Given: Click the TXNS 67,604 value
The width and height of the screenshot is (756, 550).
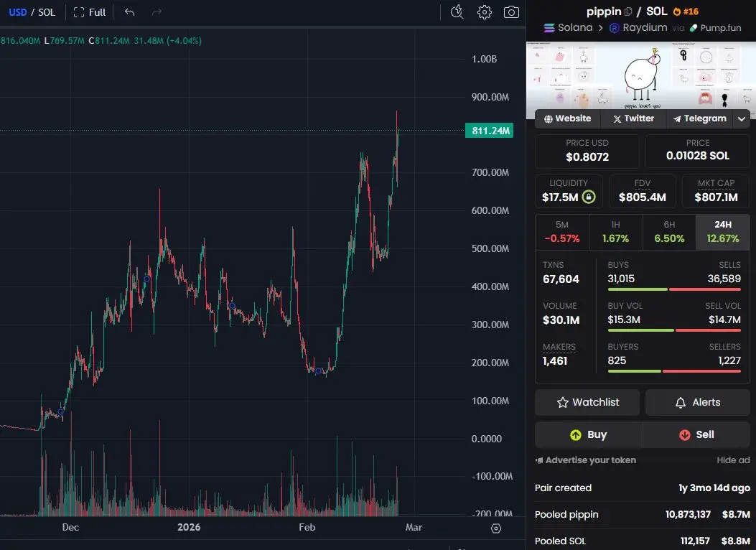Looking at the screenshot, I should click(561, 279).
